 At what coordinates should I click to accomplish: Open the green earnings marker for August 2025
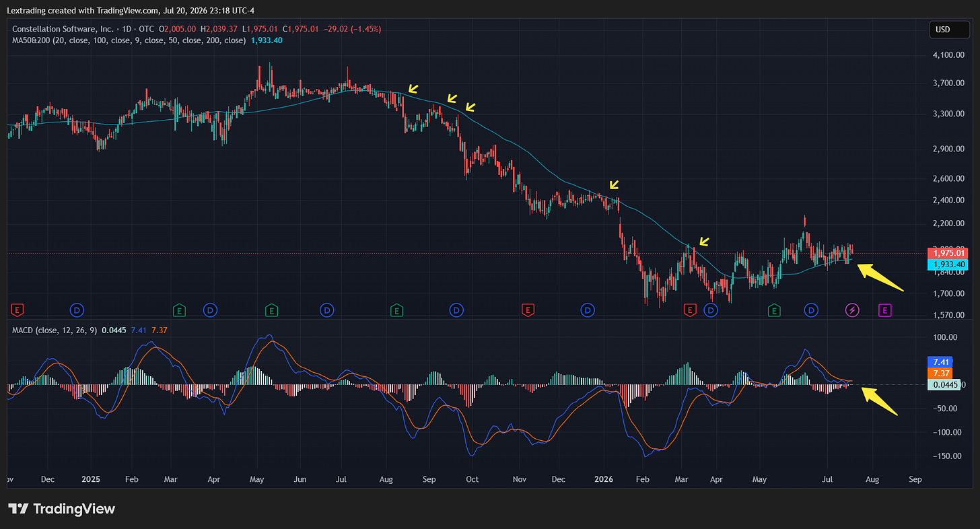(396, 310)
